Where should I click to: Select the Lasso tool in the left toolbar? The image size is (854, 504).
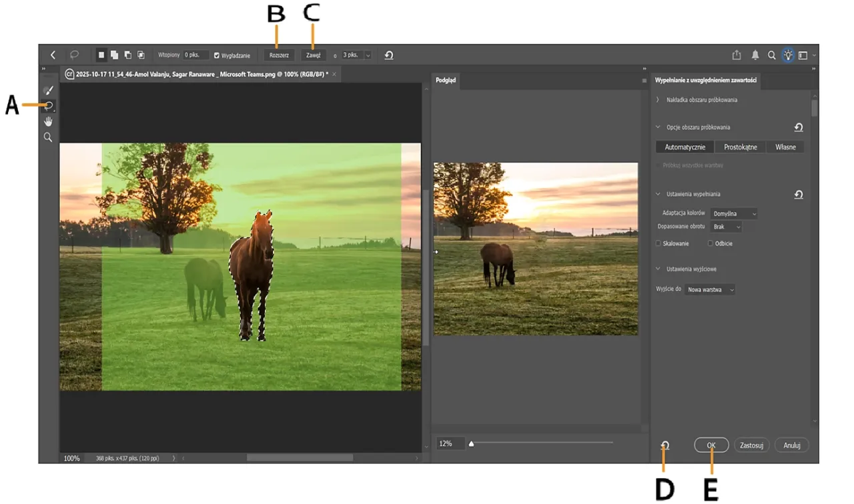(49, 105)
